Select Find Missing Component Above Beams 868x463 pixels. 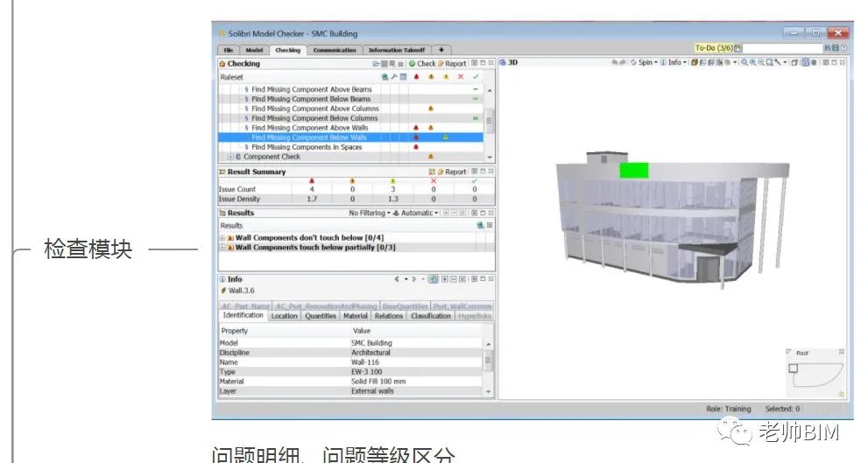(312, 89)
